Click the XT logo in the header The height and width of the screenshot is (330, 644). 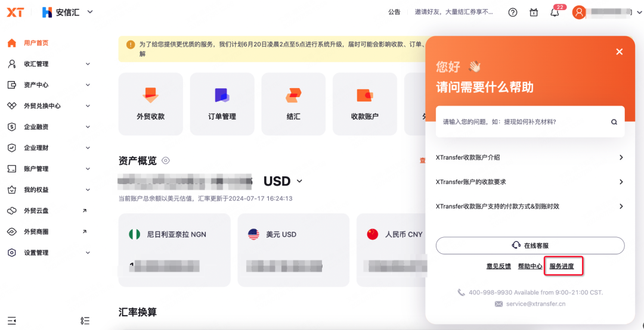pos(15,13)
